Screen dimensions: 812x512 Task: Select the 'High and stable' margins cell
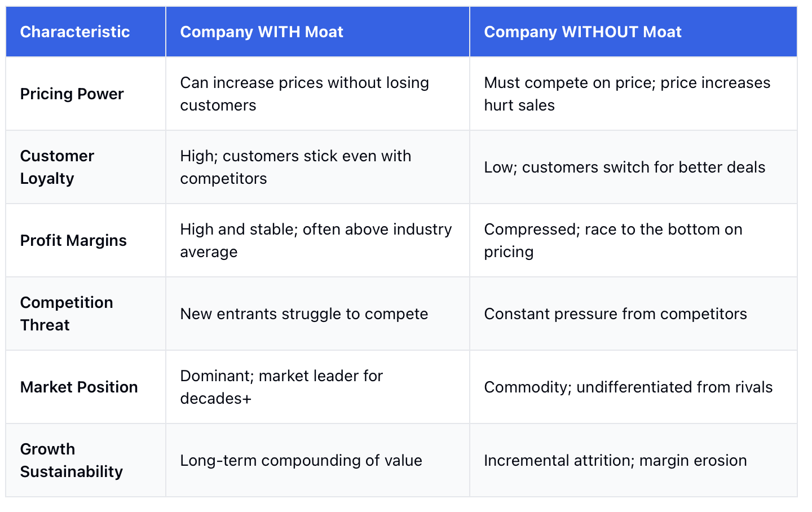click(317, 240)
